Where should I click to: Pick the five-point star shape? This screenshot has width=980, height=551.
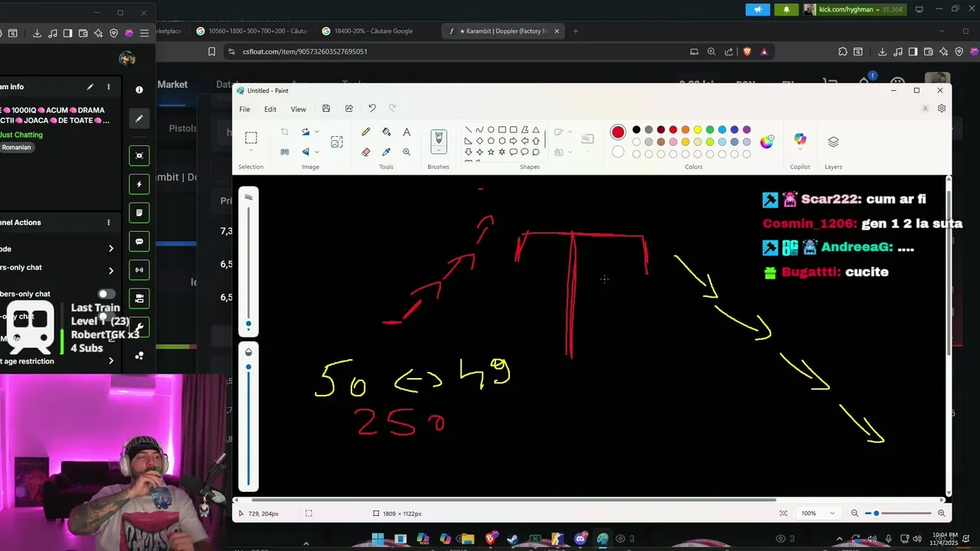point(491,152)
